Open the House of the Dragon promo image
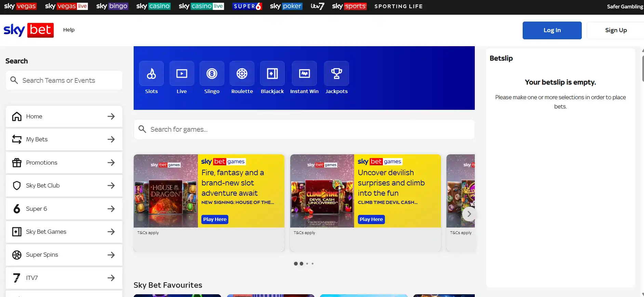This screenshot has width=644, height=297. (x=166, y=191)
